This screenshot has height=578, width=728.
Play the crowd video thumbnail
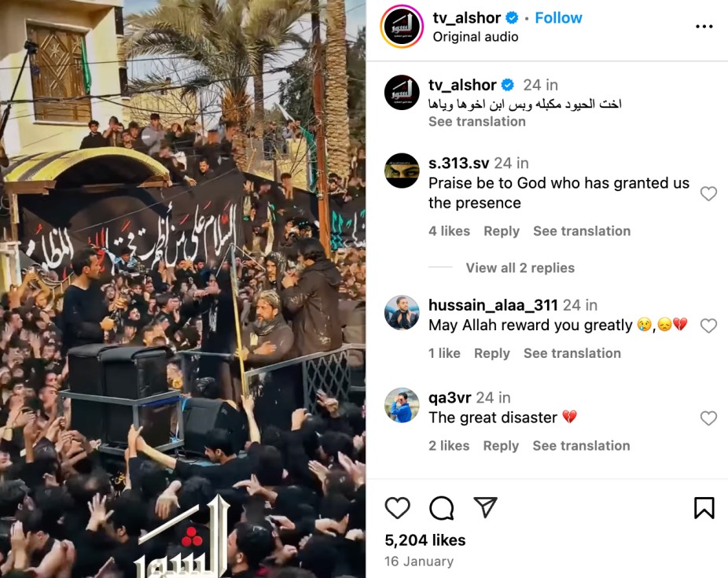pyautogui.click(x=183, y=289)
